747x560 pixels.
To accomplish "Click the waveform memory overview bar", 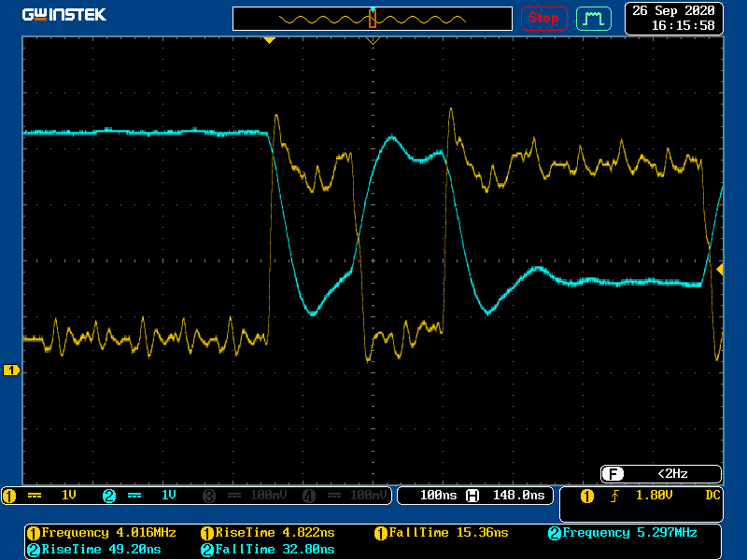I will [x=373, y=19].
